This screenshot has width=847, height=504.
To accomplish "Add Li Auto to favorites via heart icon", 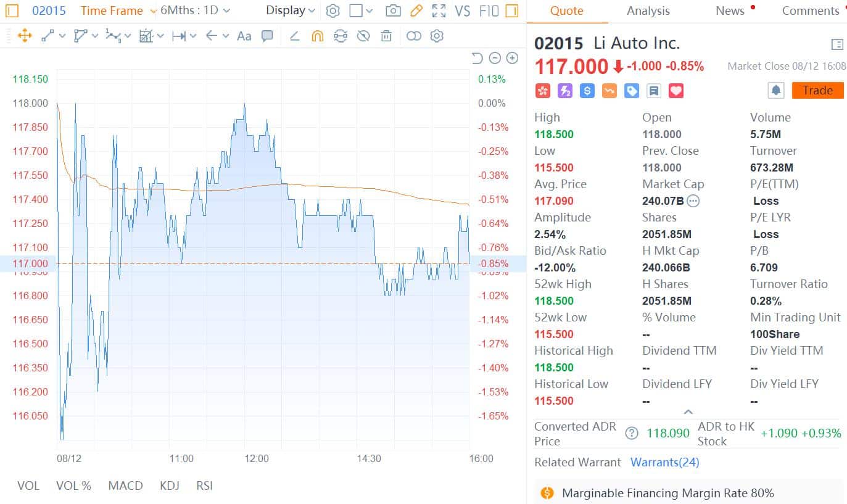I will (x=676, y=91).
